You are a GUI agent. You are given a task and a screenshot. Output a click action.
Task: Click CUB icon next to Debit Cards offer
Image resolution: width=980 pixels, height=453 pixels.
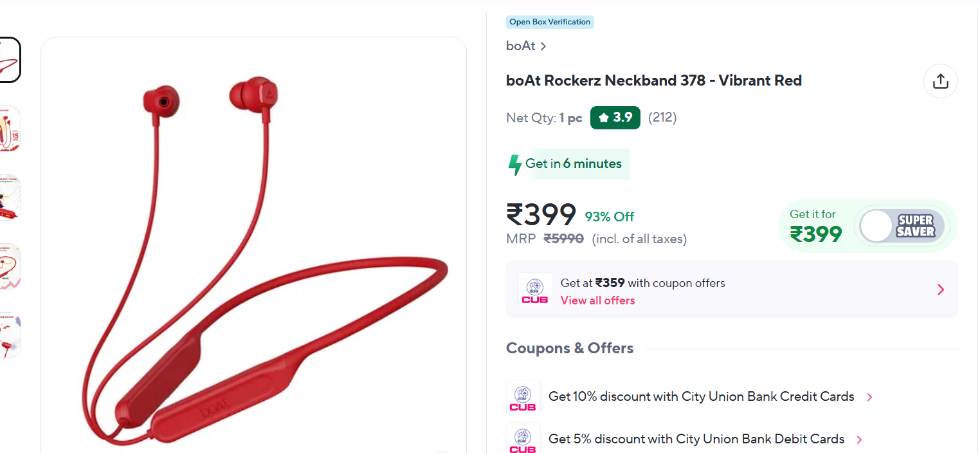click(523, 439)
